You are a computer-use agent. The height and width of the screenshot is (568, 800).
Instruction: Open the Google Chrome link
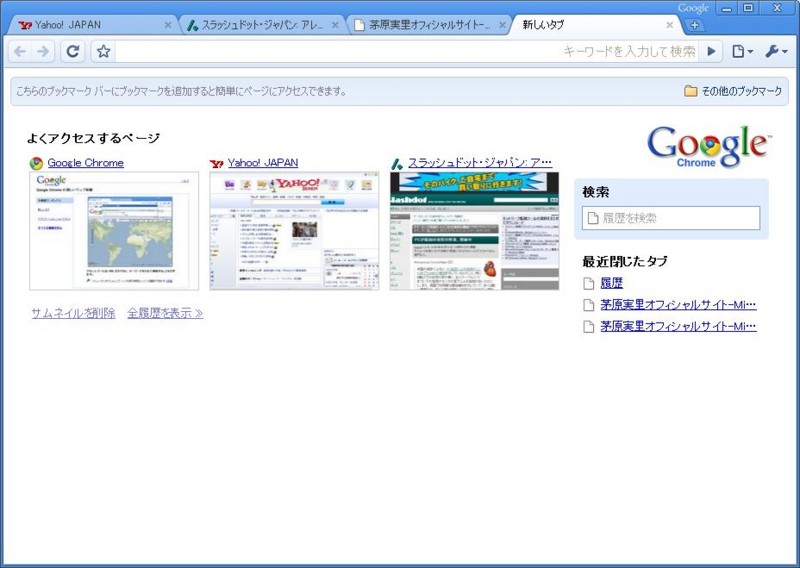(x=85, y=163)
